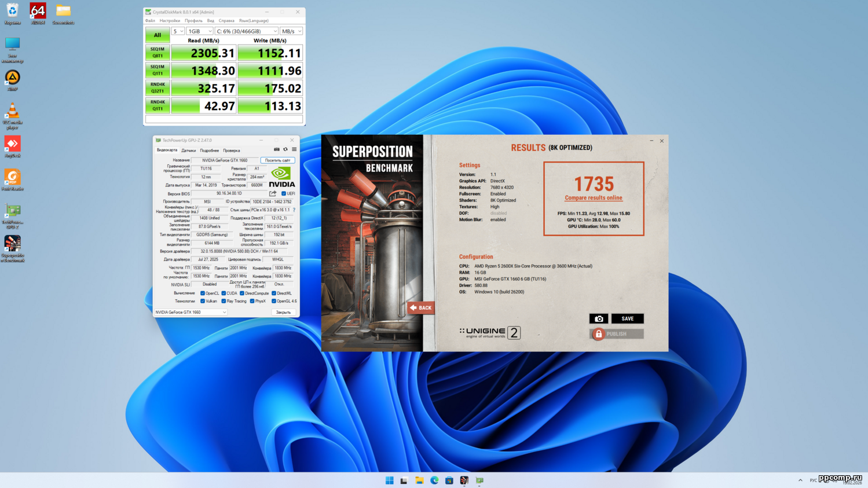
Task: Click the BACK arrow in Superposition
Action: click(x=420, y=308)
